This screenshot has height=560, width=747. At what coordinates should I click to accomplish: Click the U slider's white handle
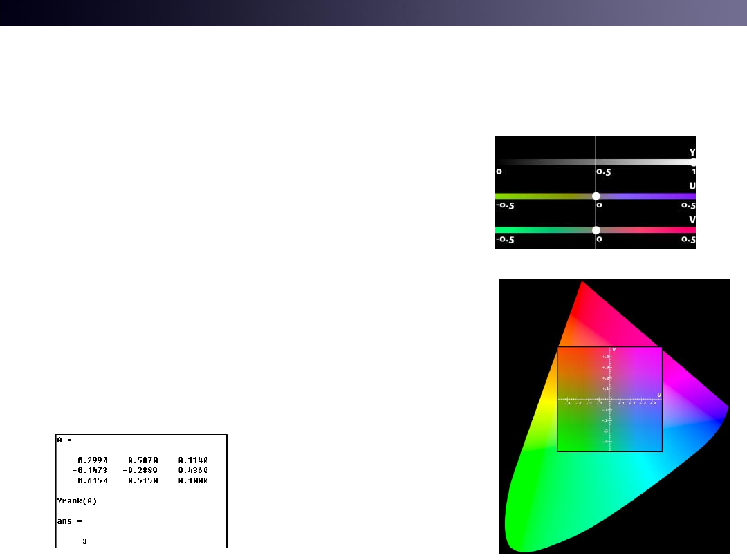point(596,196)
